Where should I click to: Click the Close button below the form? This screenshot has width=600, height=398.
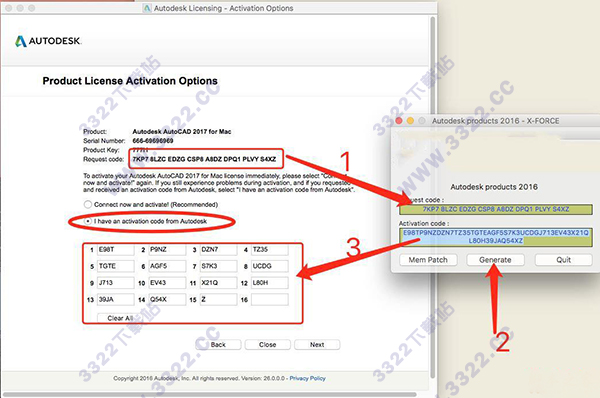[267, 344]
